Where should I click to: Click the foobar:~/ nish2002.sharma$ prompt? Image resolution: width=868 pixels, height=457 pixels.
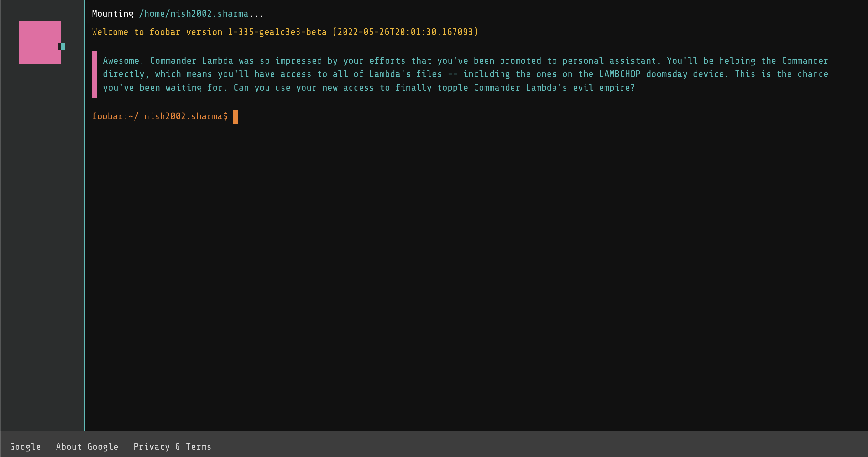coord(159,117)
